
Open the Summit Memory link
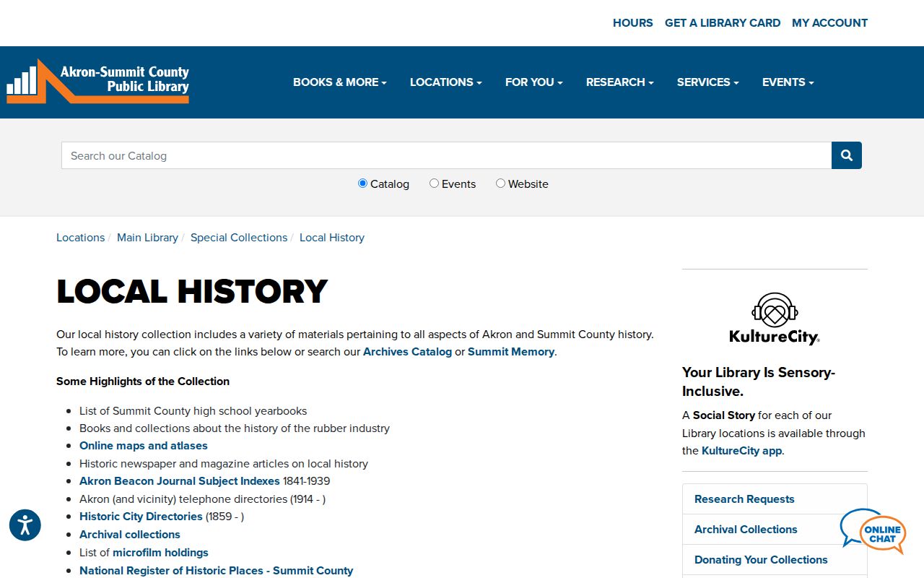511,352
